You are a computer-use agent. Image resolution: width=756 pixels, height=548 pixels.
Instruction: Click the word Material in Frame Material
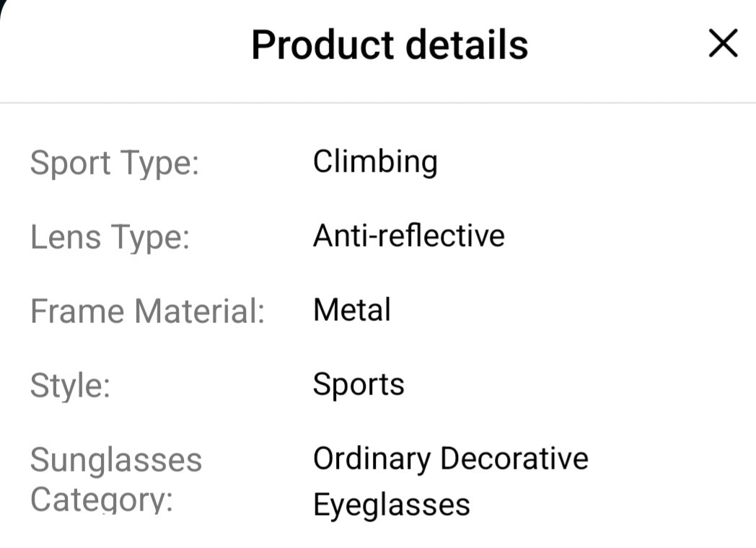coord(200,311)
